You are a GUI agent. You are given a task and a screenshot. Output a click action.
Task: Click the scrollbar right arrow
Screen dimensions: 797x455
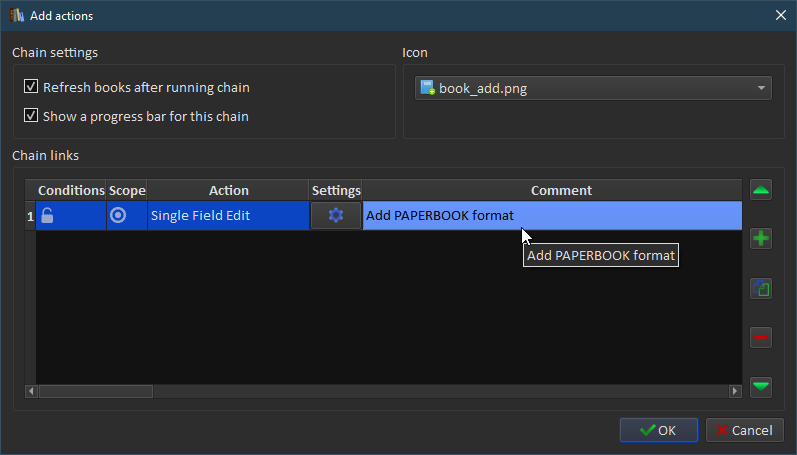[x=735, y=391]
